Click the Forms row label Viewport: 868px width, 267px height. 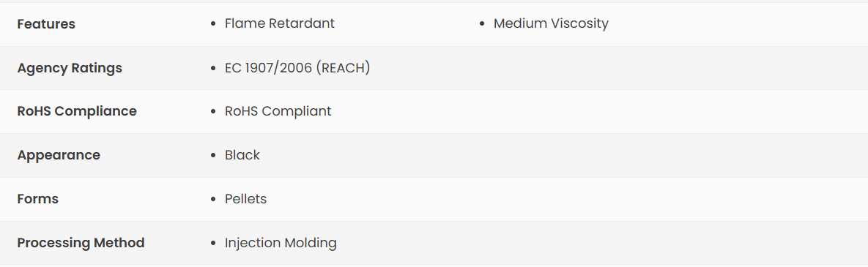tap(37, 199)
